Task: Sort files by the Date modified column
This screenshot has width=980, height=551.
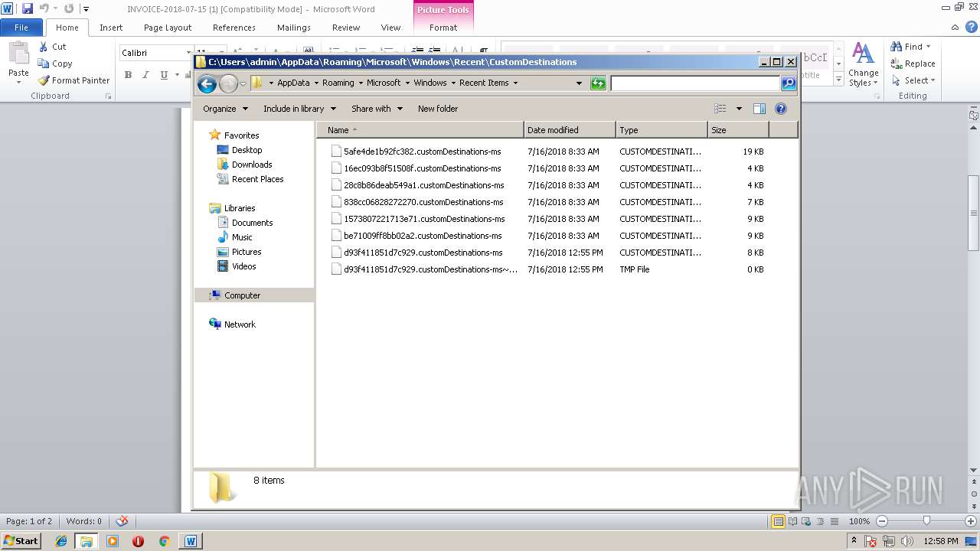Action: tap(570, 130)
